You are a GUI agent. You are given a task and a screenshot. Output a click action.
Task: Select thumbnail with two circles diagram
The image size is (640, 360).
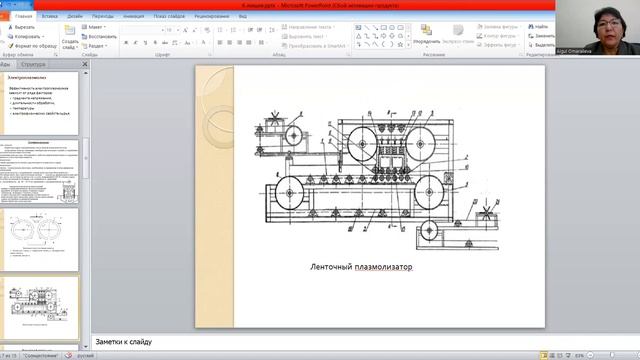pos(39,240)
